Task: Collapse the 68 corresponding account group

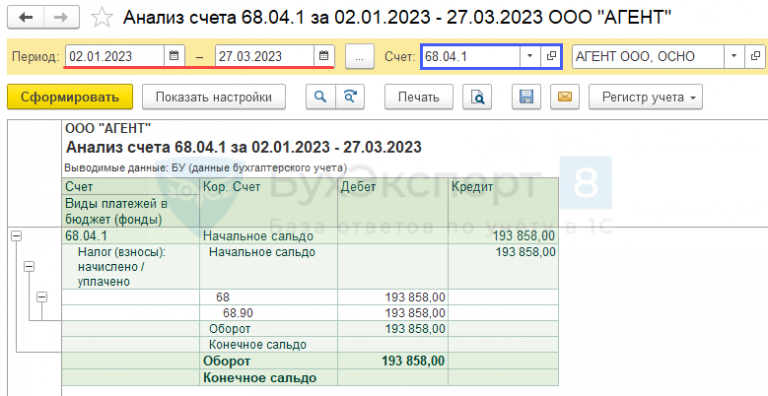Action: (42, 297)
